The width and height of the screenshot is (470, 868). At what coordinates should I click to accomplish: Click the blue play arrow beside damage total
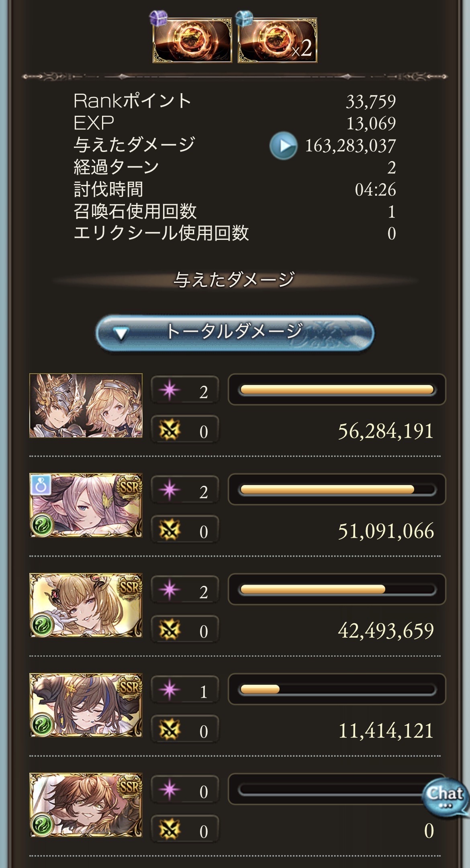283,145
